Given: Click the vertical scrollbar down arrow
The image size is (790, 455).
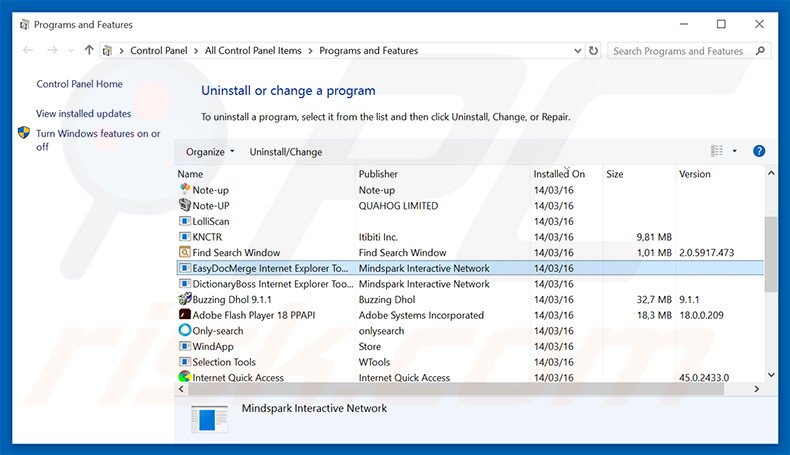Looking at the screenshot, I should coord(771,375).
